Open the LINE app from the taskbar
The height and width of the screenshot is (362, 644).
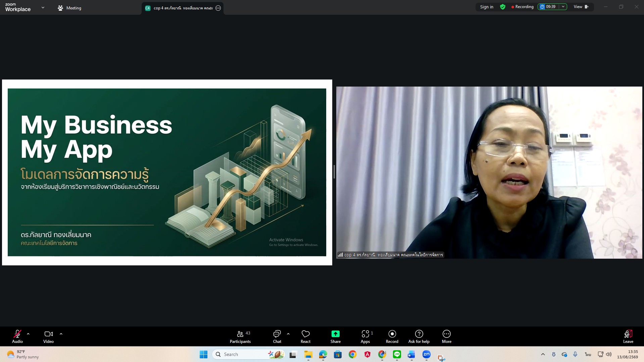click(397, 354)
